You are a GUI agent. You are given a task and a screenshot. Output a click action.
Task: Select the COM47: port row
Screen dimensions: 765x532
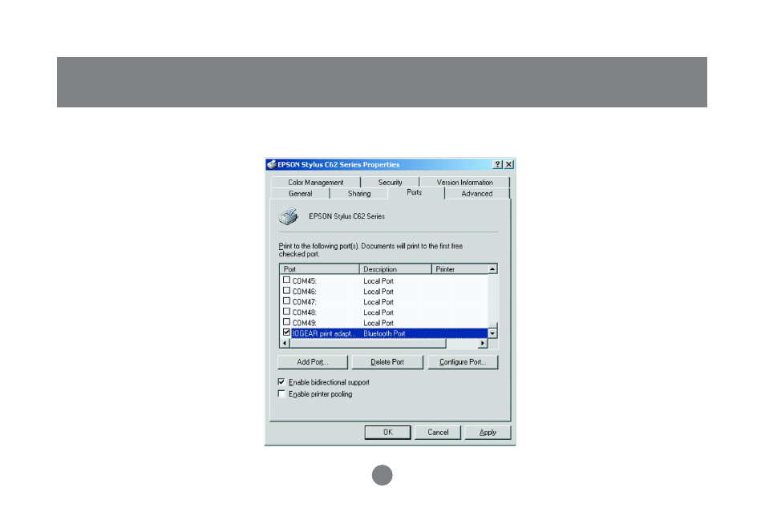(384, 302)
